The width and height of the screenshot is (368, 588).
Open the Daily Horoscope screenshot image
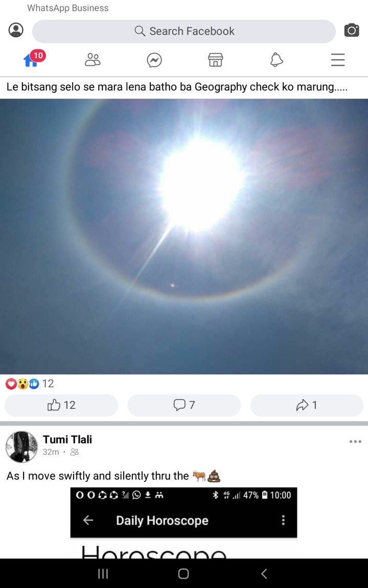tap(183, 523)
